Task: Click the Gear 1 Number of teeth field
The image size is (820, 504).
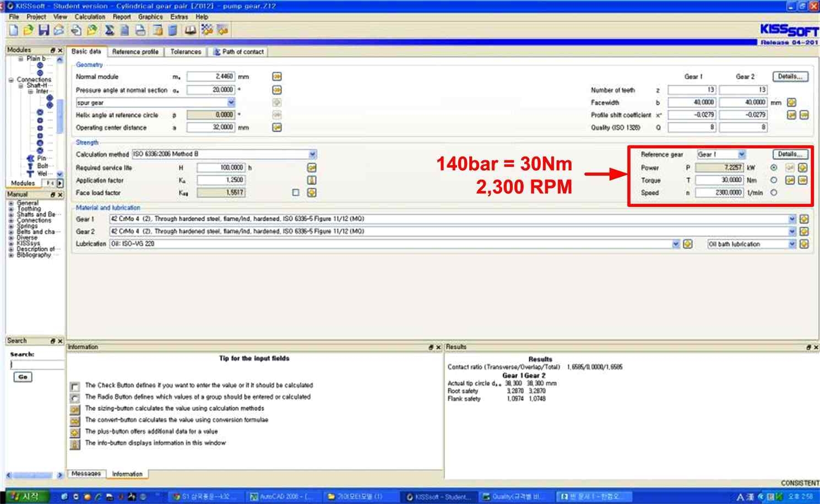Action: click(x=692, y=90)
